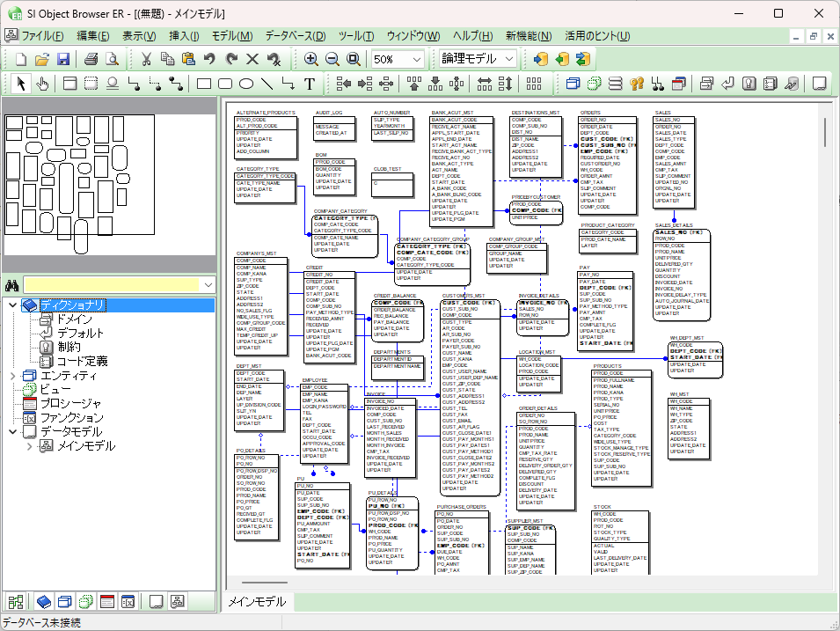
Task: Open the モデル(M) menu
Action: 232,36
